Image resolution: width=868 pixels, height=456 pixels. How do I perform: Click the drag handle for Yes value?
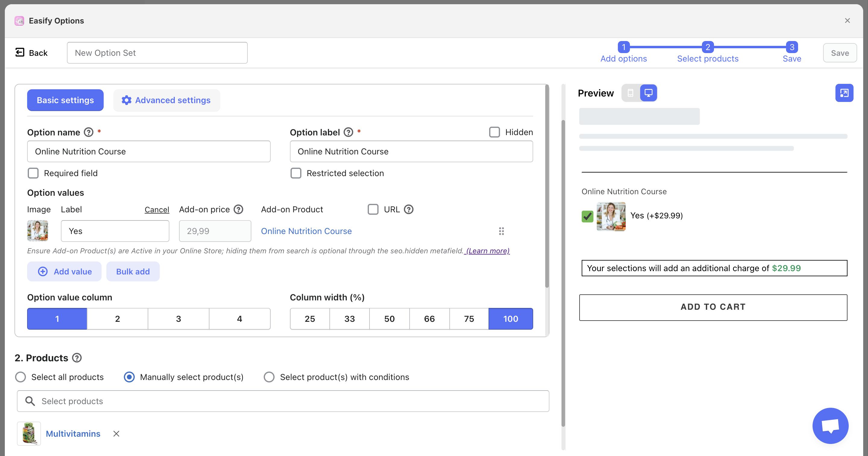[502, 231]
